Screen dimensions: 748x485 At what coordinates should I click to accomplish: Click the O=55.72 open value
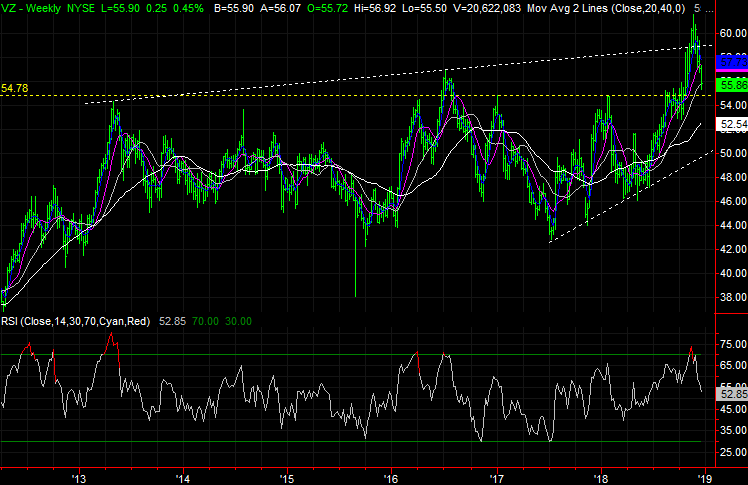[327, 8]
